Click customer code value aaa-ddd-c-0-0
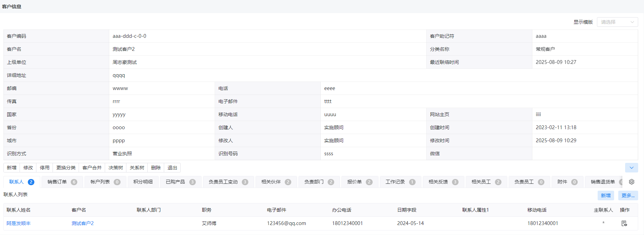This screenshot has height=235, width=644. tap(129, 36)
